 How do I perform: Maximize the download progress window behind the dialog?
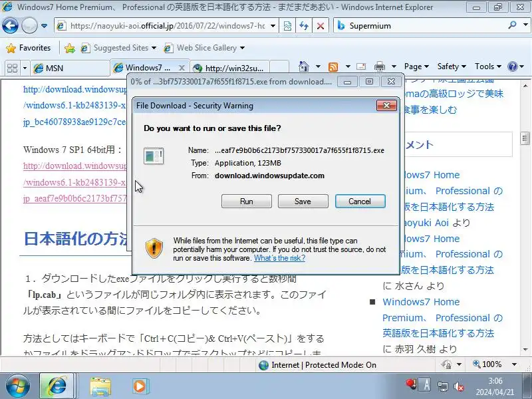pos(369,82)
